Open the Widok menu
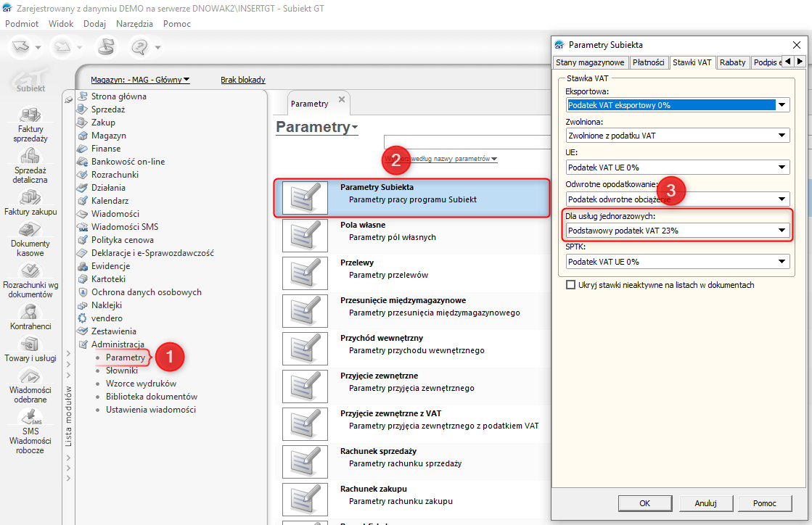 click(x=61, y=24)
